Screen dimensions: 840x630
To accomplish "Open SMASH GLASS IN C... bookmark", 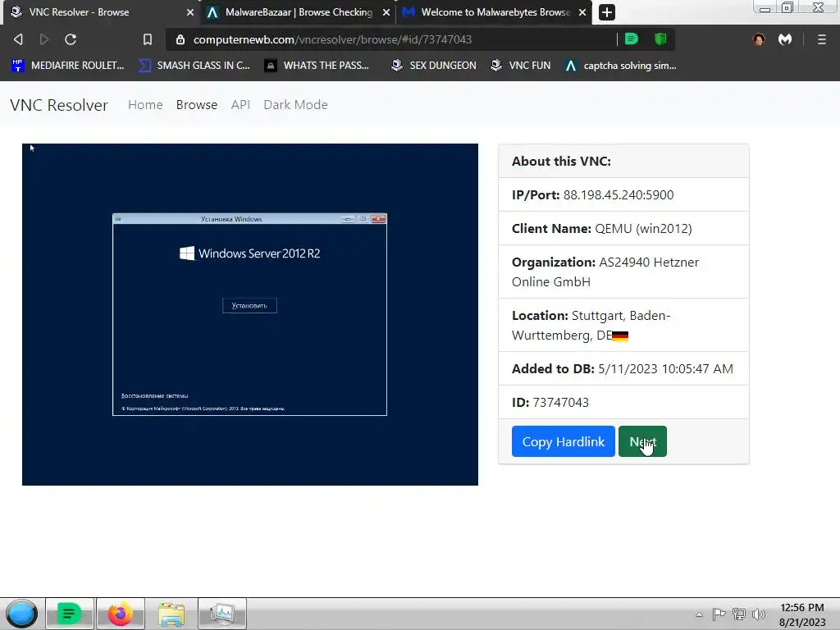I will [194, 66].
